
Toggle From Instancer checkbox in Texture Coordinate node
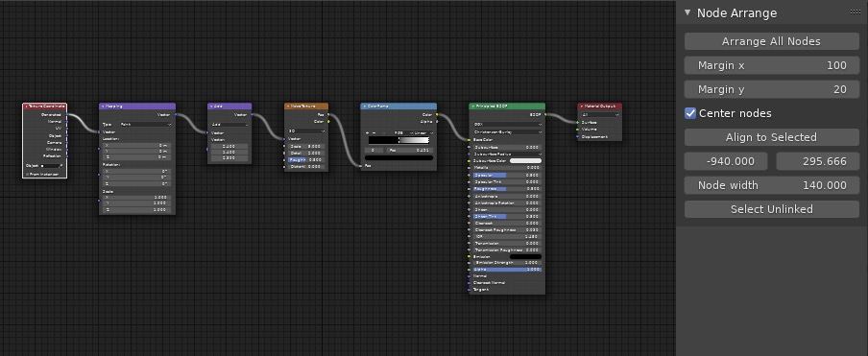(x=27, y=174)
